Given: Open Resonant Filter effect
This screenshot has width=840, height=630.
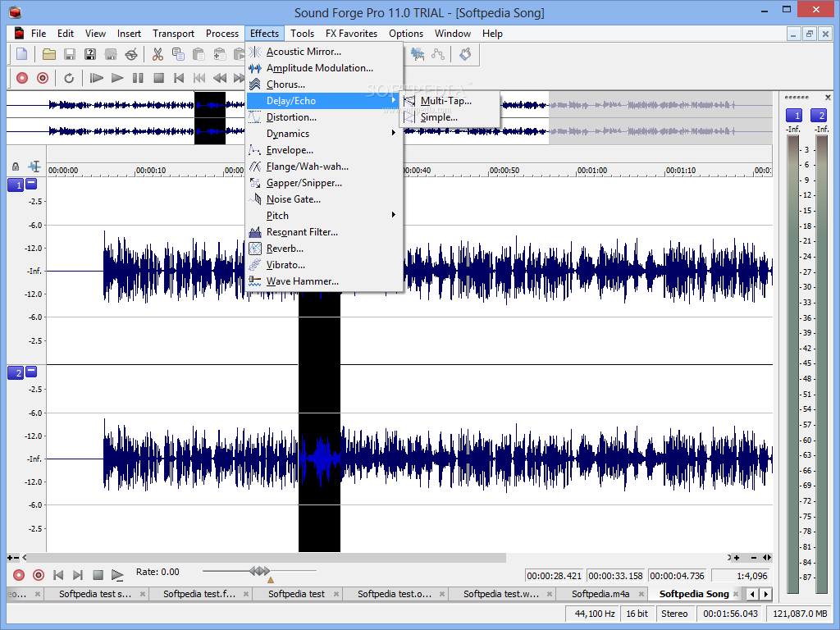Looking at the screenshot, I should [325, 232].
